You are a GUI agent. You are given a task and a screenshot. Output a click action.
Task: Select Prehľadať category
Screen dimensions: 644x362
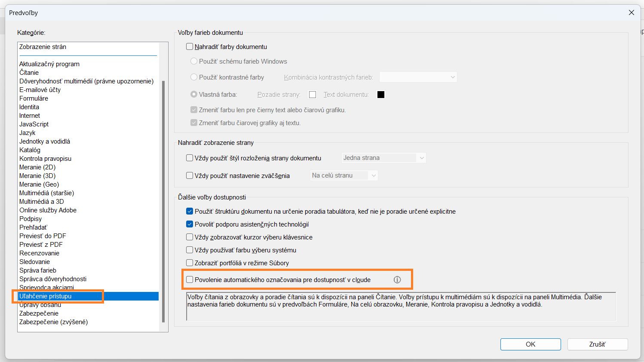(x=34, y=227)
